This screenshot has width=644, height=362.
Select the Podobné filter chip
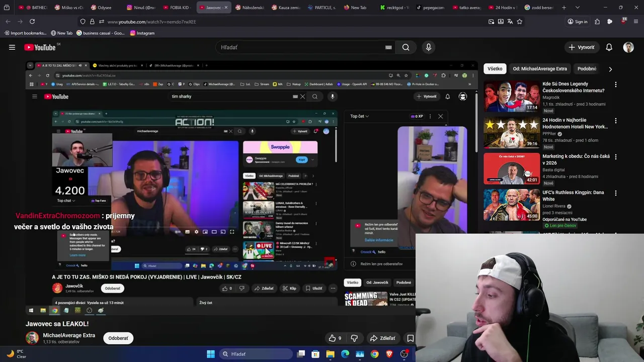[x=587, y=69]
